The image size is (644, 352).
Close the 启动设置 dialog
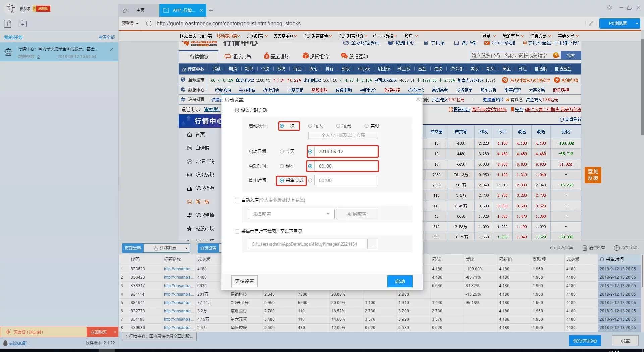(x=418, y=99)
